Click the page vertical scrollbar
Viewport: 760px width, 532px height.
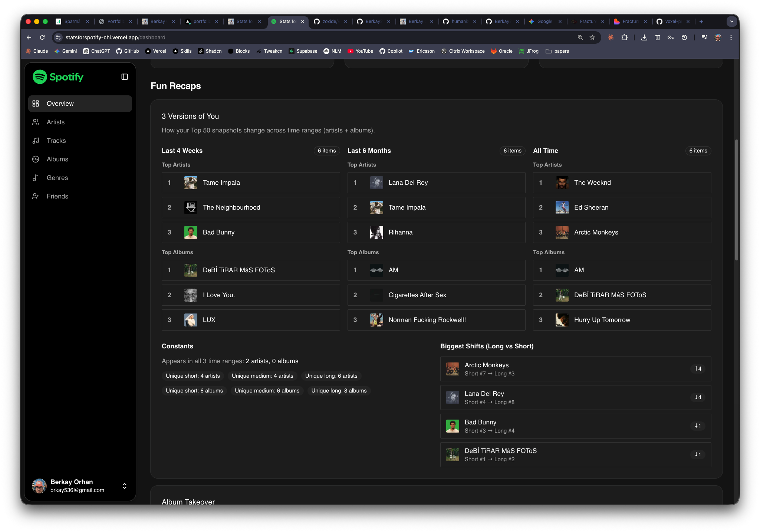pos(736,200)
